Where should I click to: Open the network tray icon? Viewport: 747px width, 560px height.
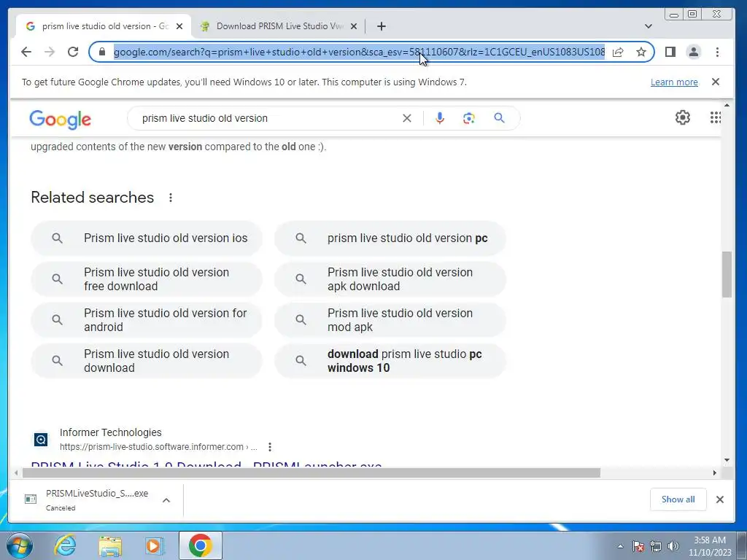point(656,546)
